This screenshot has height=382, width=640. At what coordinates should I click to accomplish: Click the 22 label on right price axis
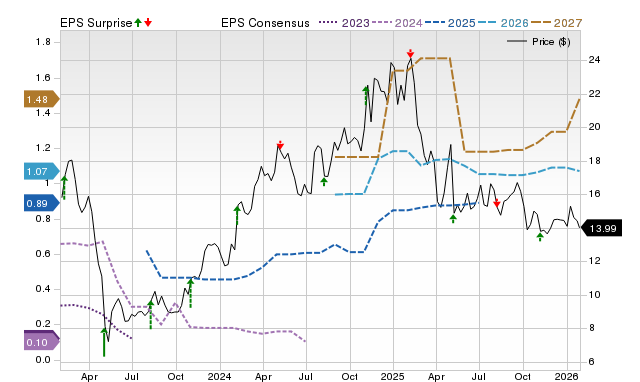pos(594,93)
